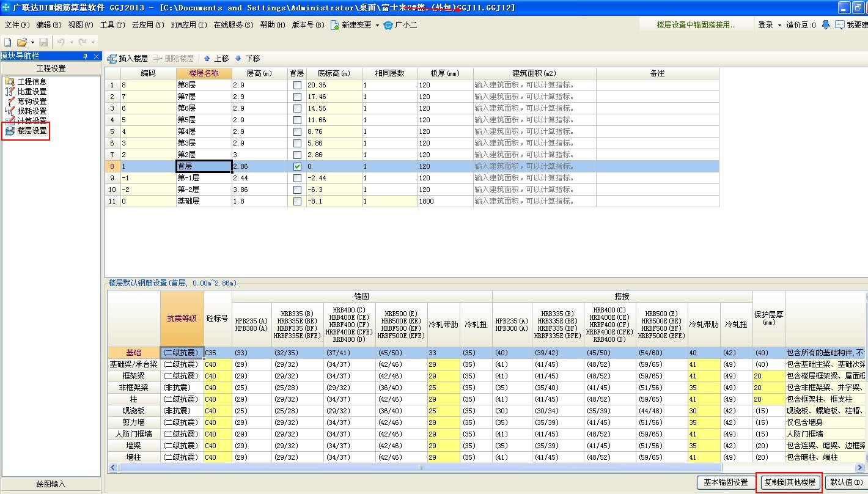Select 楼层设置 in navigation tree
868x494 pixels.
coord(26,131)
